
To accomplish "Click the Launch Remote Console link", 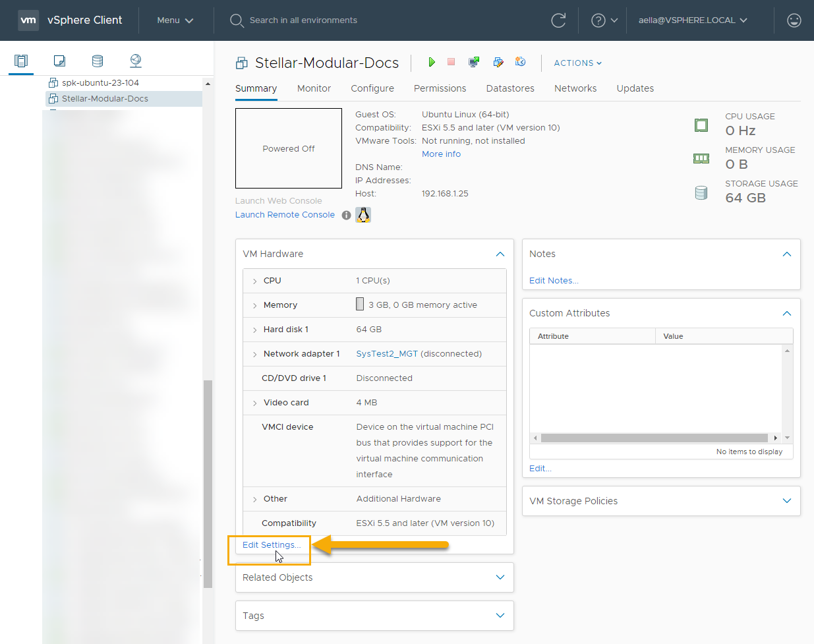I will click(285, 215).
